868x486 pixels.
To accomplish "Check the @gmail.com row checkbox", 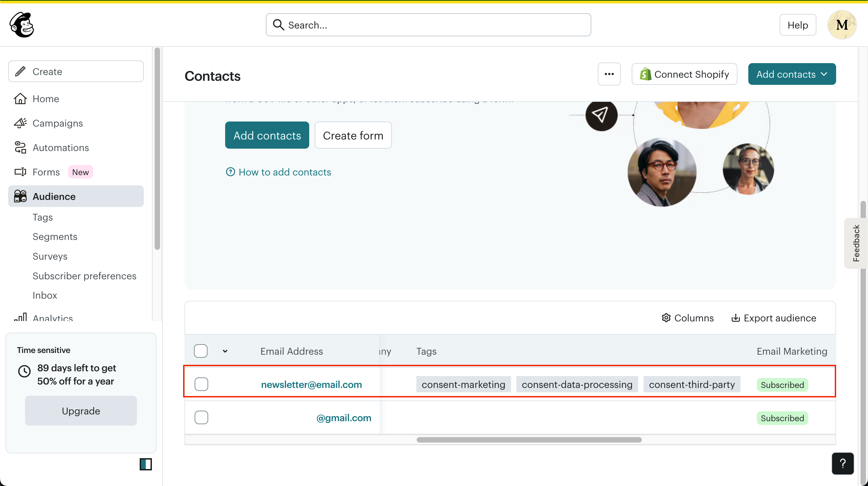I will 201,417.
